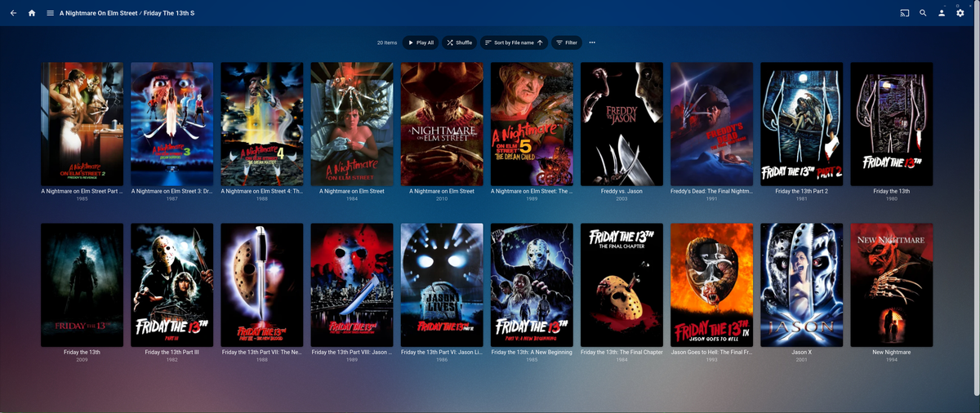Open the Friday the 13th Part VIII poster
This screenshot has height=413, width=980.
tap(352, 285)
